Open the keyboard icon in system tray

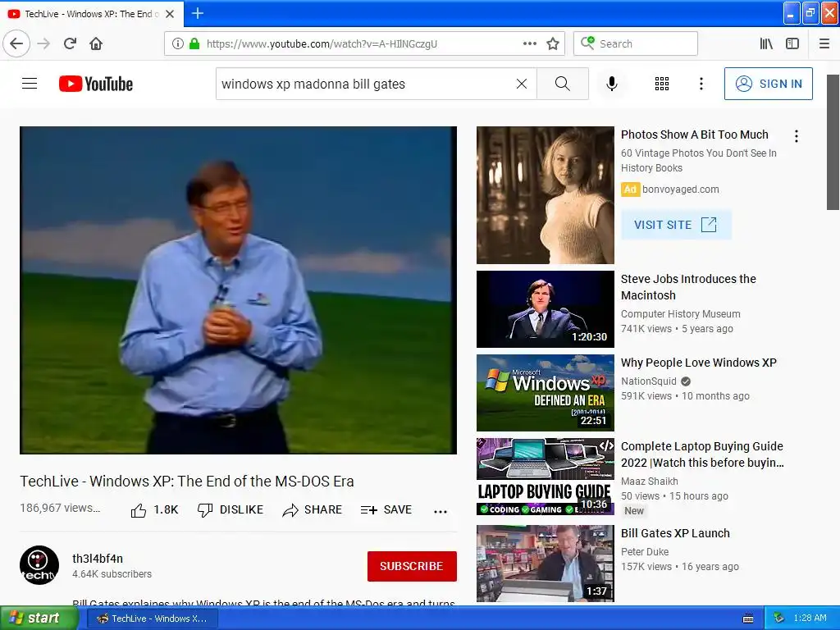point(748,619)
